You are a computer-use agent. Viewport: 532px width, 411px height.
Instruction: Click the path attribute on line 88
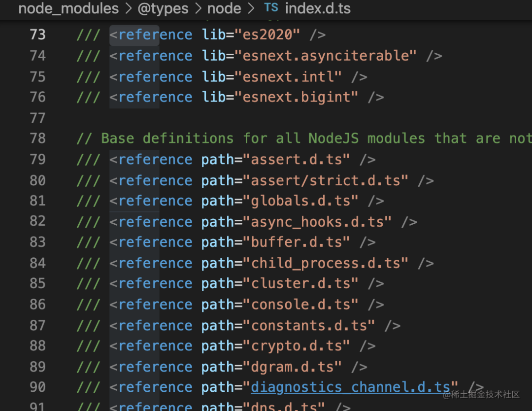point(218,346)
